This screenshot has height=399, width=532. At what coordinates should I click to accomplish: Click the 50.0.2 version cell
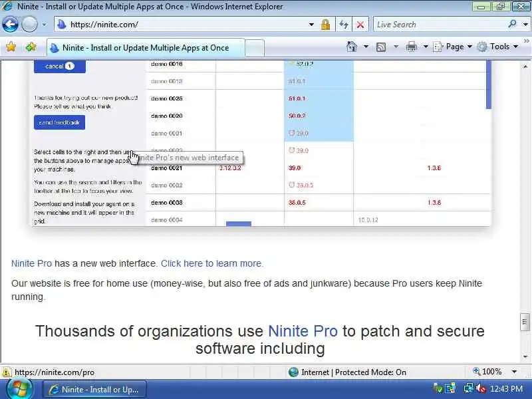pos(297,116)
